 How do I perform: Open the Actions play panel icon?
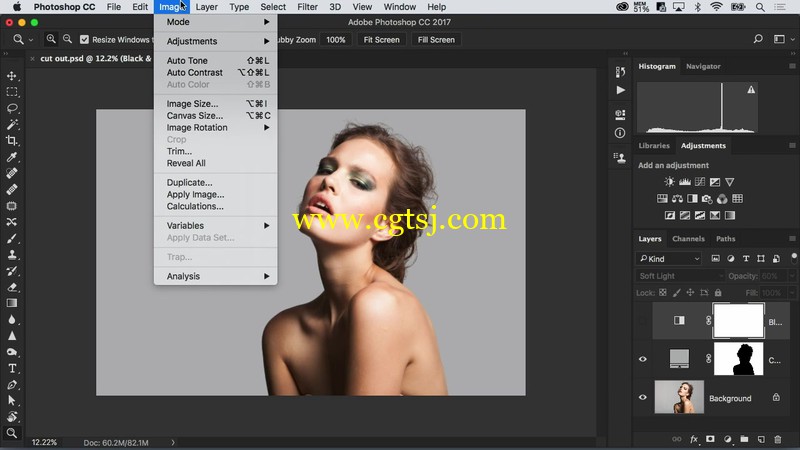(x=620, y=90)
